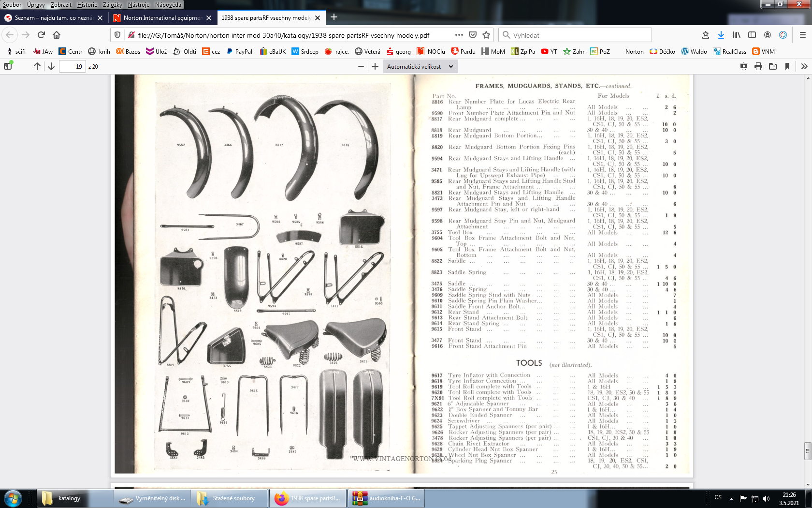Zoom out the PDF with minus

(x=361, y=66)
